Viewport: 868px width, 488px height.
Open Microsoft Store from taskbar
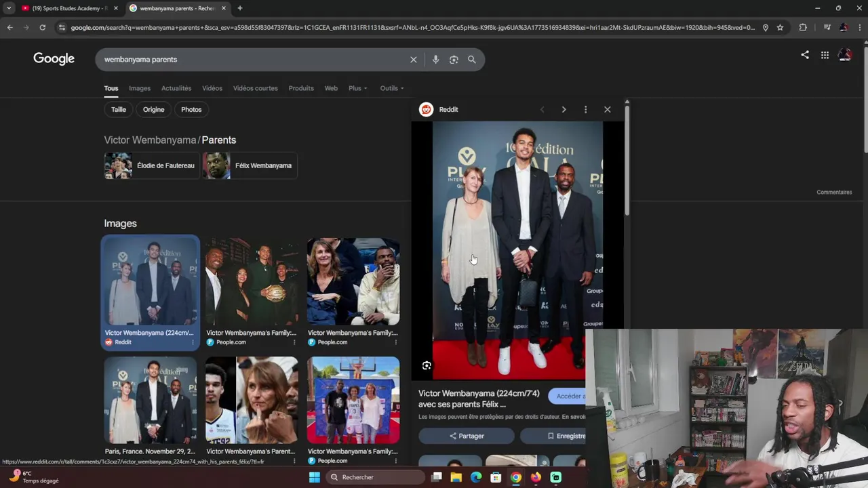(x=496, y=477)
